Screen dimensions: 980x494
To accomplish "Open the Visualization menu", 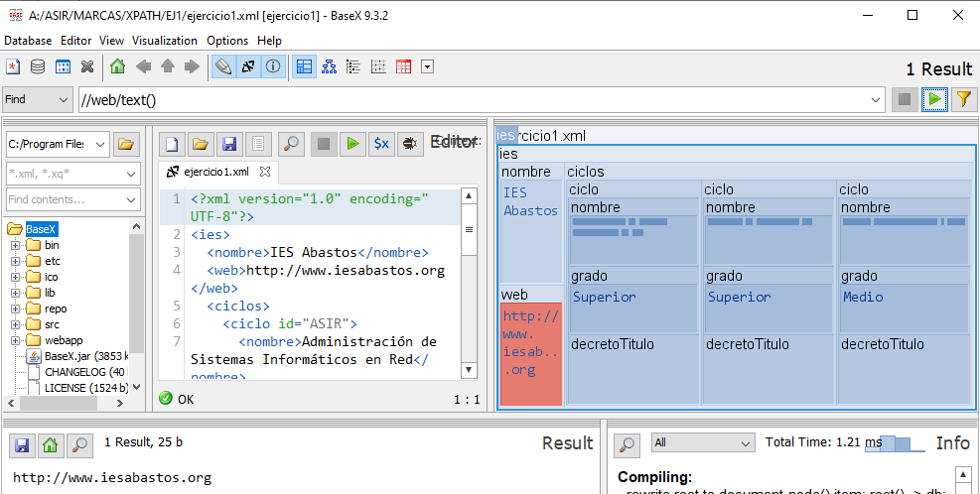I will [x=165, y=41].
